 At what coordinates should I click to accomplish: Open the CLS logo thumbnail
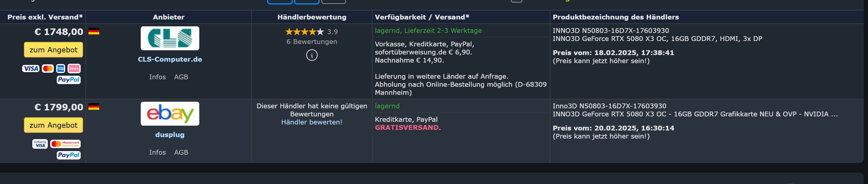[170, 38]
